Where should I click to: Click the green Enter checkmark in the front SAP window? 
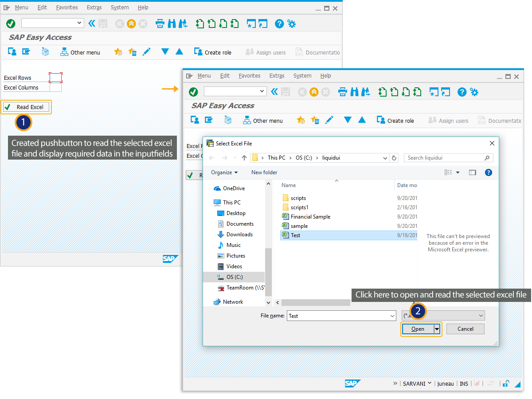pyautogui.click(x=193, y=92)
